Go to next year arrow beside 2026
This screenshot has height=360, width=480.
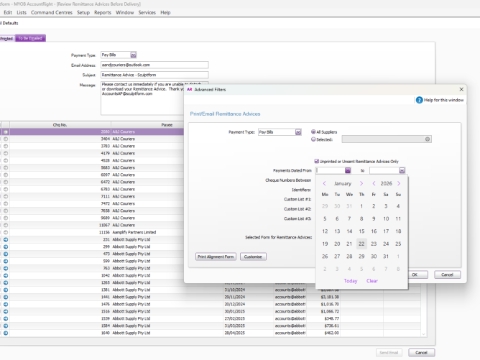point(399,183)
